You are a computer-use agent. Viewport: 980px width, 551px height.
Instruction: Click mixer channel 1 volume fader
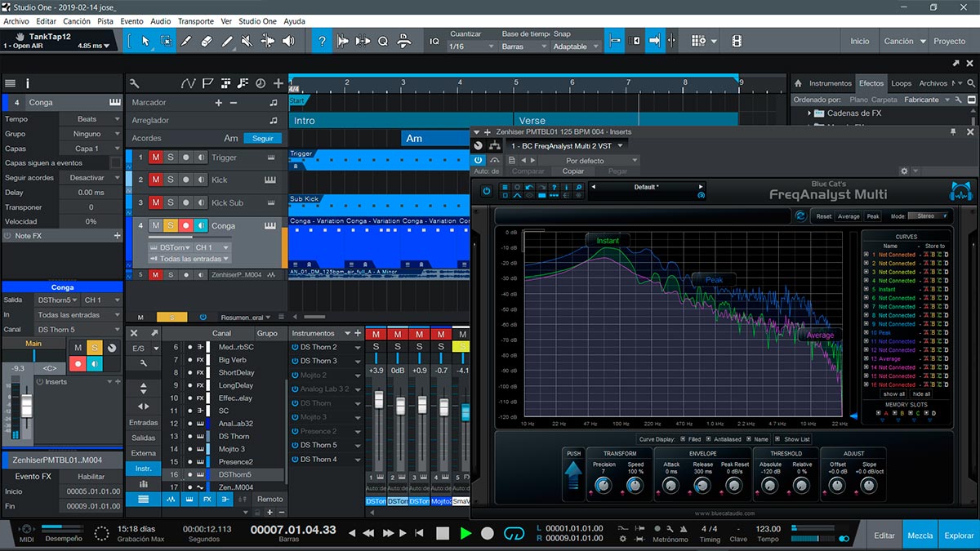click(x=377, y=401)
